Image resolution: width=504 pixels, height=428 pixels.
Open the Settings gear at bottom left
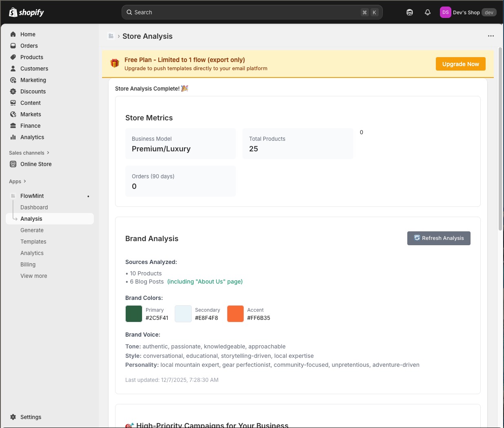[13, 417]
